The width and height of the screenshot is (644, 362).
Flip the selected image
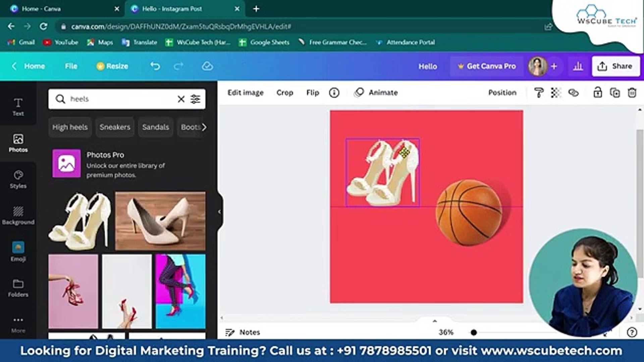click(x=312, y=93)
